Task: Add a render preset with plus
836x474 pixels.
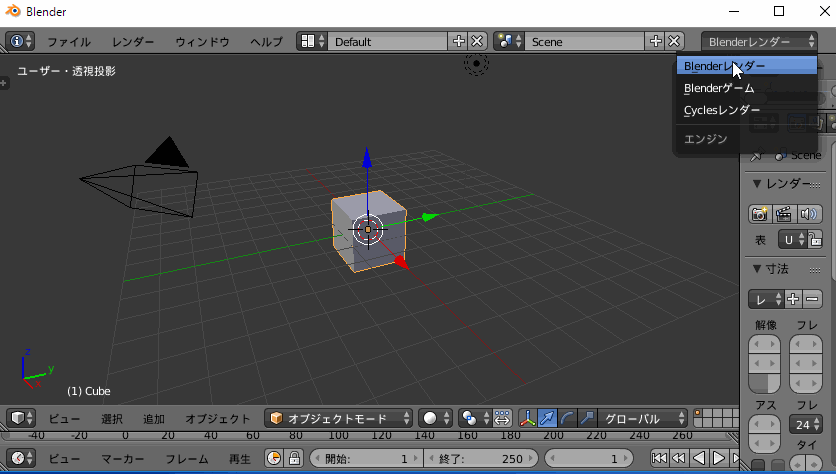Action: click(x=793, y=299)
